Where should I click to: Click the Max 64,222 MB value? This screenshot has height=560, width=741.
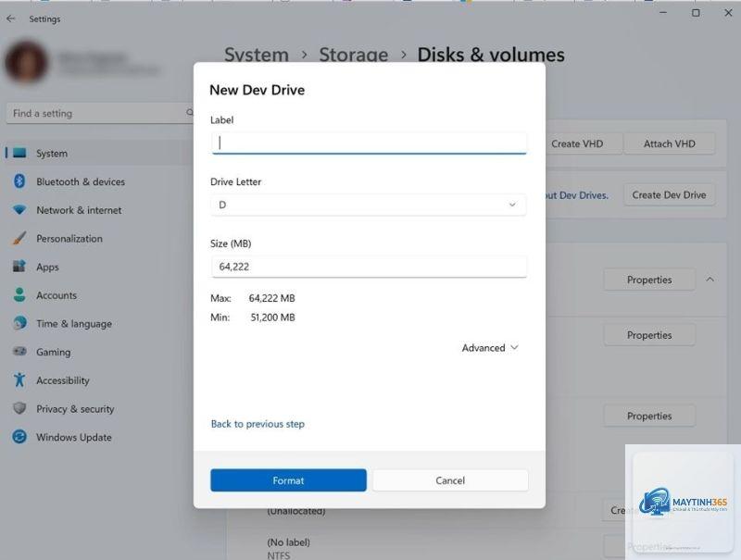(271, 298)
